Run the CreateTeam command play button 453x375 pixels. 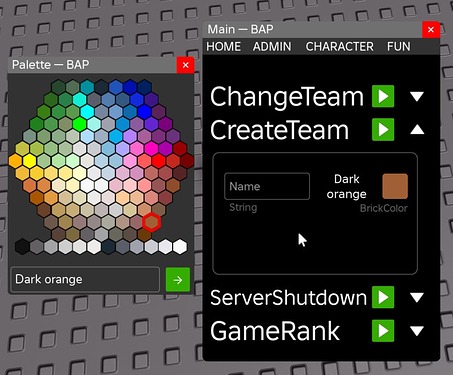click(x=383, y=129)
